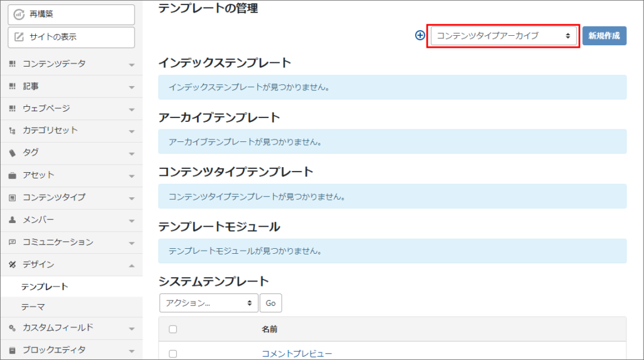
Task: Click the カテゴリセット hierarchy icon
Action: [x=13, y=131]
